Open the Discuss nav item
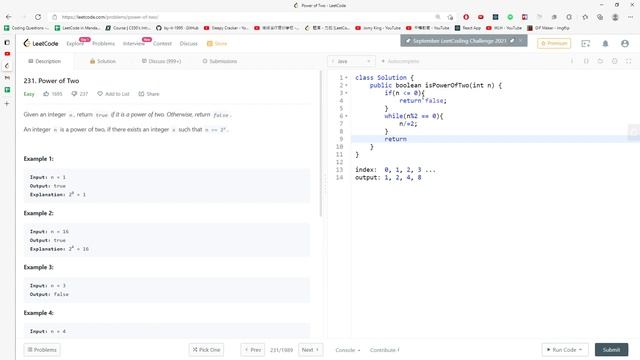640x360 pixels. tap(189, 43)
